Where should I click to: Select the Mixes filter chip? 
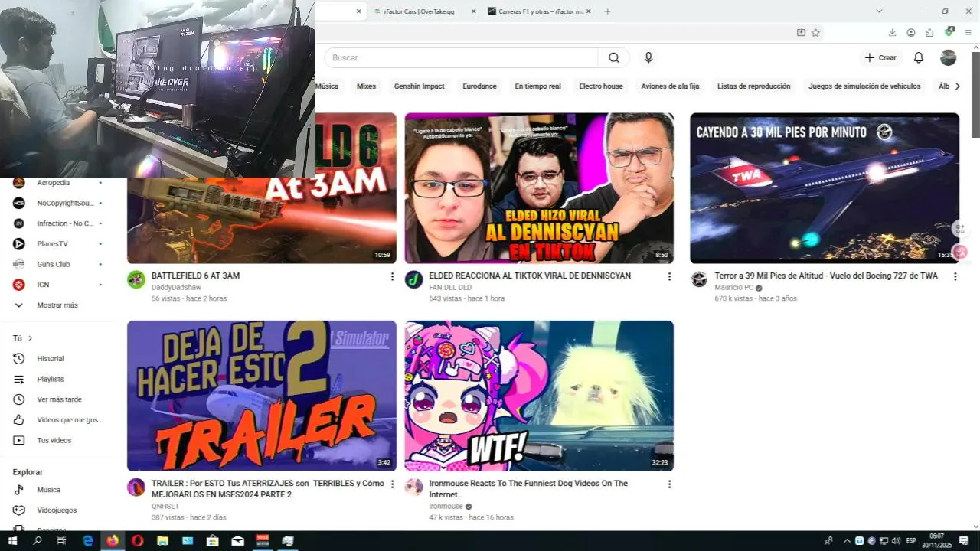[366, 86]
